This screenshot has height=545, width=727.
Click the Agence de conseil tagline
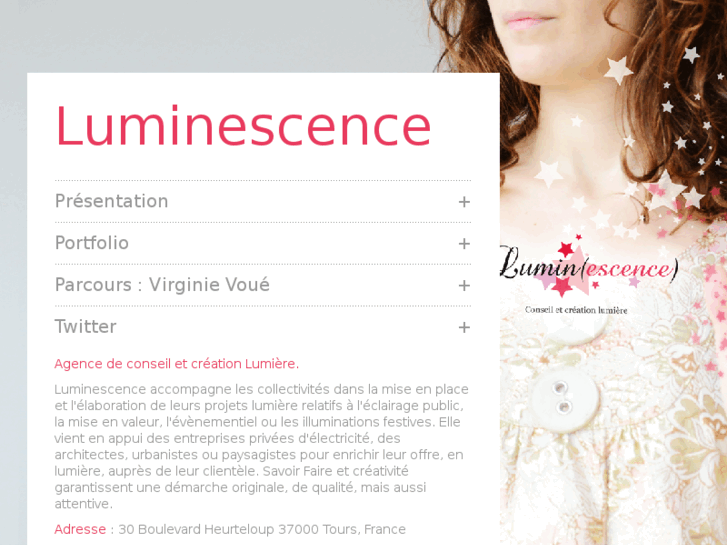pyautogui.click(x=177, y=364)
